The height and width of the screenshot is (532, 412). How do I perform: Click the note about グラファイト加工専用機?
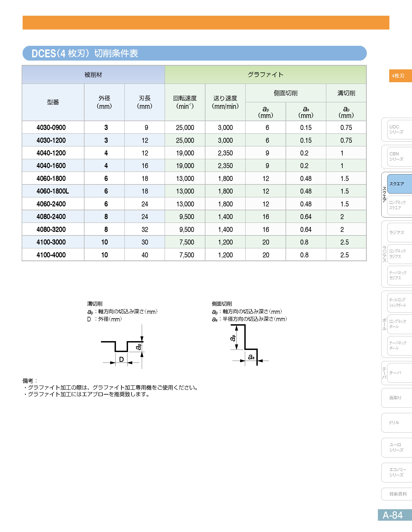111,387
